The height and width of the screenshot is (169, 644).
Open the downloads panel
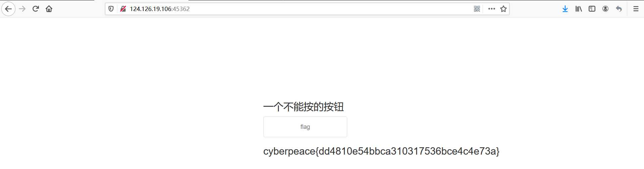tap(565, 9)
